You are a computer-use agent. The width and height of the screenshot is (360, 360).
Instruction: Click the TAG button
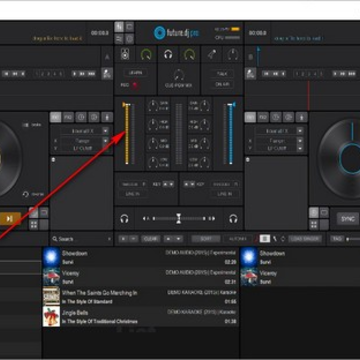click(336, 239)
